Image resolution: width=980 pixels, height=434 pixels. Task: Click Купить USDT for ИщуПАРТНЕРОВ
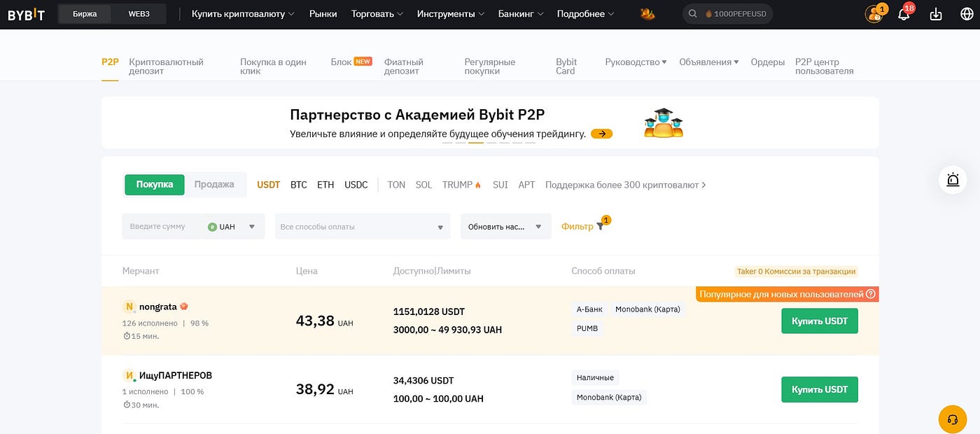820,389
